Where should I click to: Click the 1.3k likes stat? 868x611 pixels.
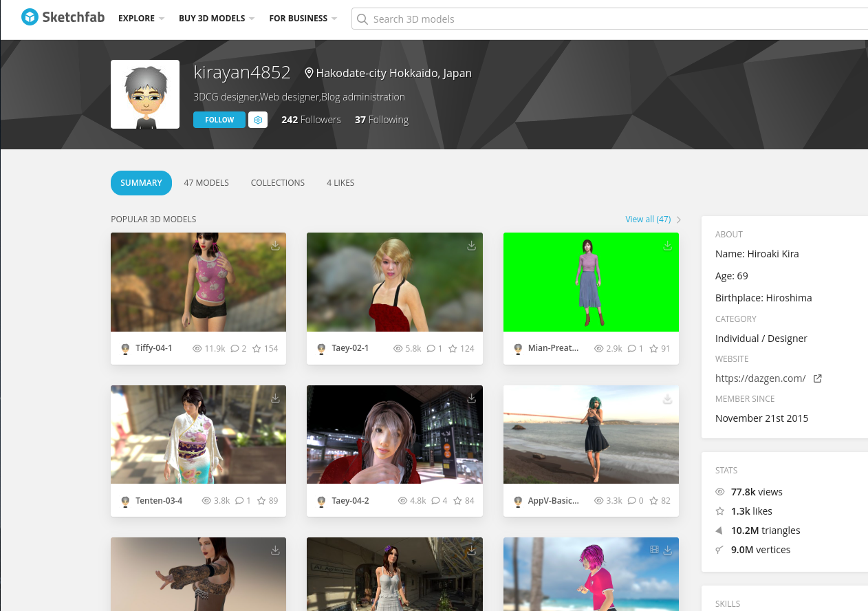pyautogui.click(x=751, y=511)
